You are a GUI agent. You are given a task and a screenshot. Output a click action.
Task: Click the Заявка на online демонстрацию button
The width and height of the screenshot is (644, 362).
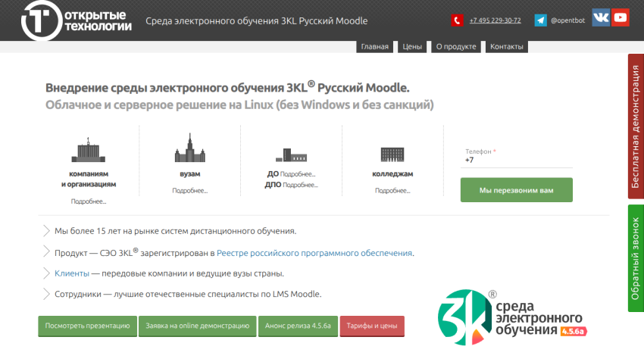tap(198, 326)
